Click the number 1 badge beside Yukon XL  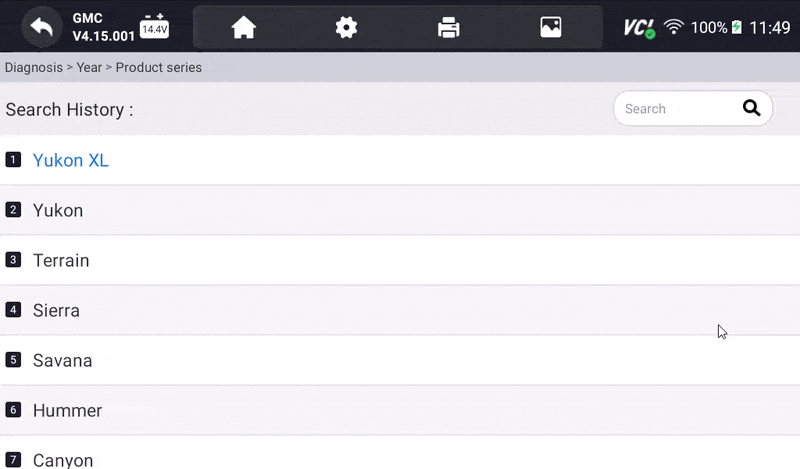click(x=13, y=160)
